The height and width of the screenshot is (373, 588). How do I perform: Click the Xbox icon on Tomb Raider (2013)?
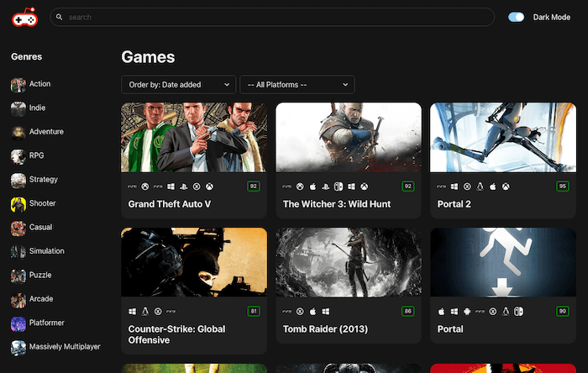(x=300, y=311)
